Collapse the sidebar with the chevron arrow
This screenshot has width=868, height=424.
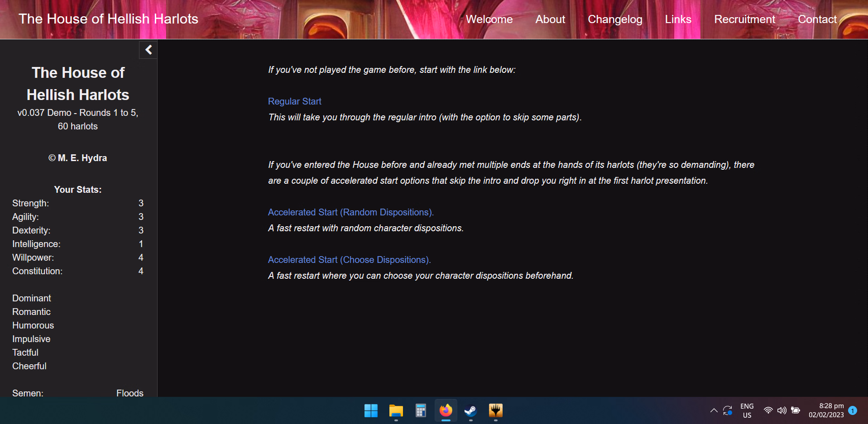(148, 50)
